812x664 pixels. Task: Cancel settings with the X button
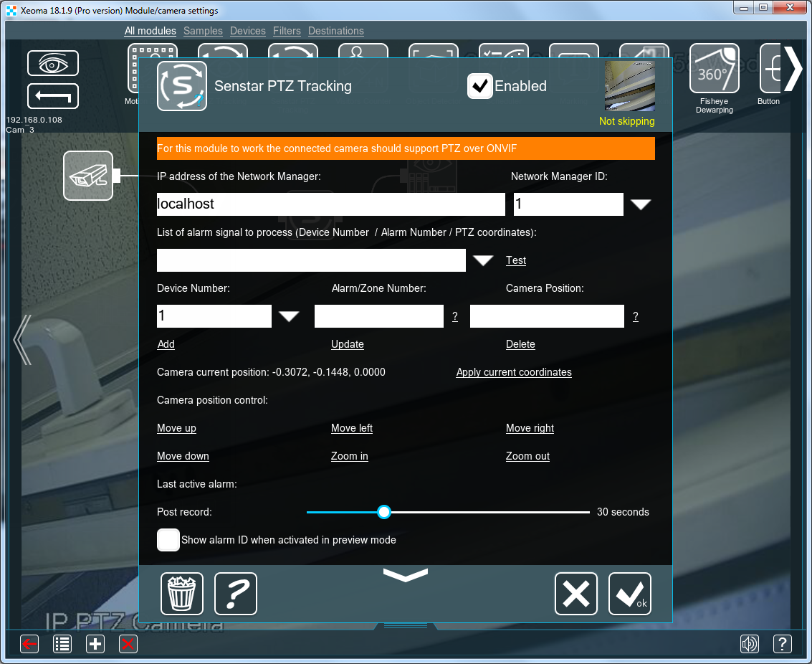click(576, 594)
